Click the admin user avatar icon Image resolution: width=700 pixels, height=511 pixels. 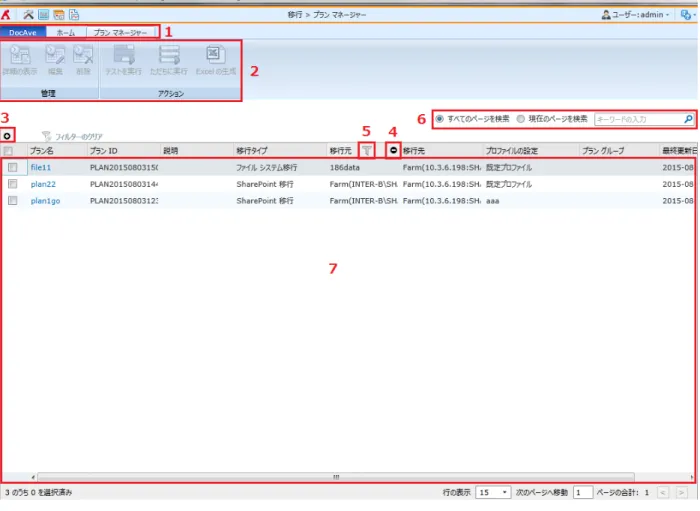606,15
